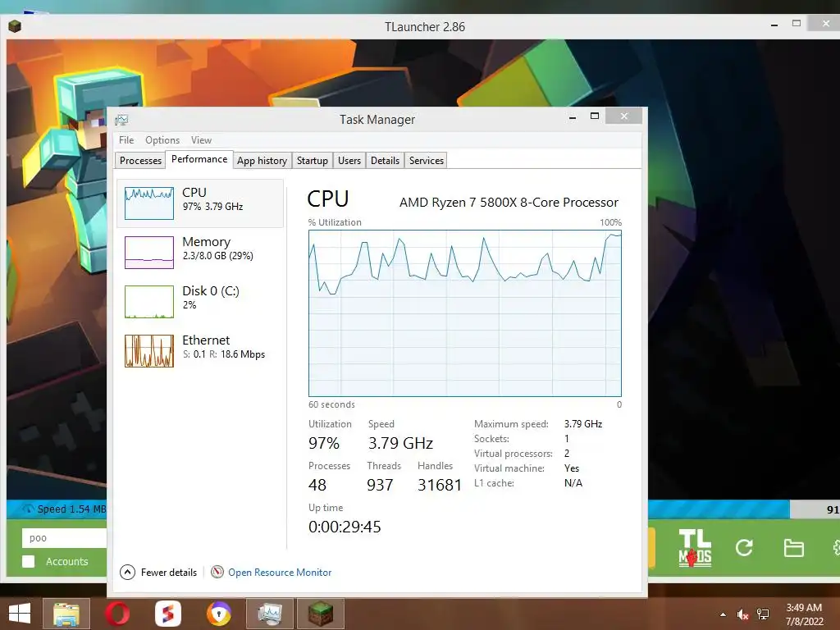Click the Up time value 0:00:29:45
Viewport: 840px width, 630px height.
click(345, 527)
